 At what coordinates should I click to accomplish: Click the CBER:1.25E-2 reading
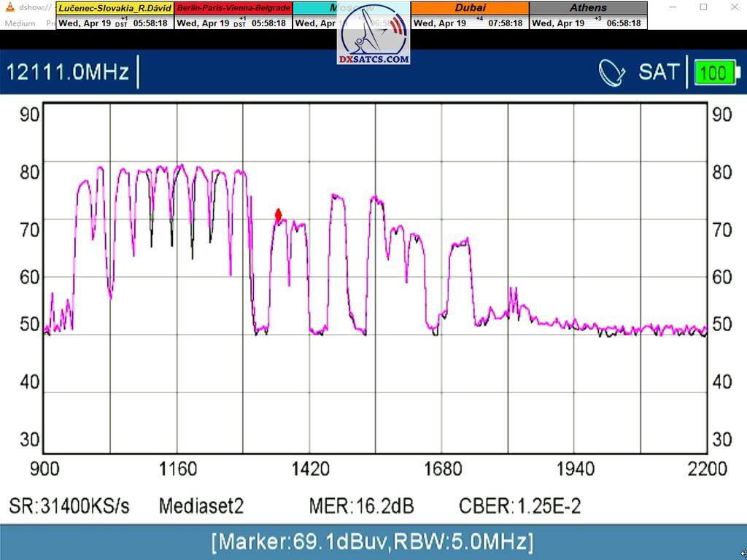(519, 506)
